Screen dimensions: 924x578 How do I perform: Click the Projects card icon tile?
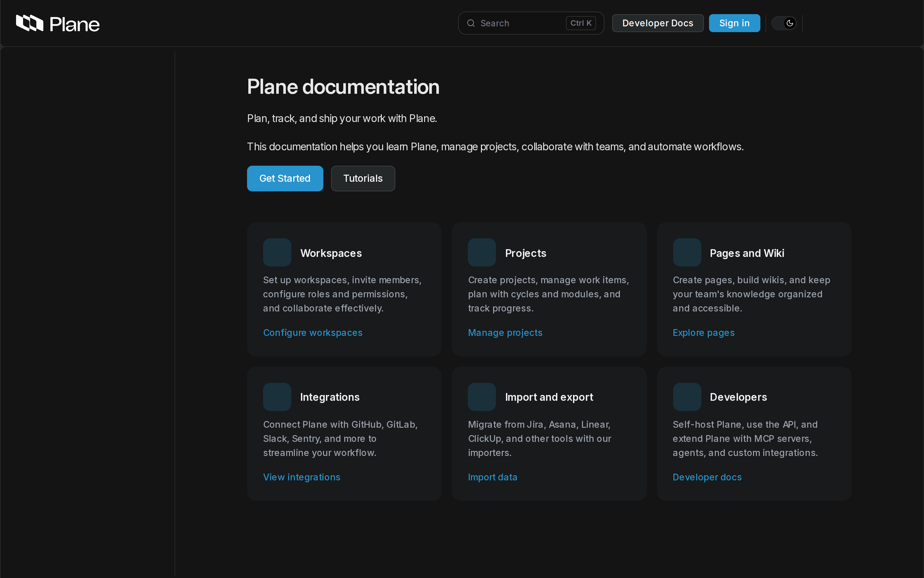click(482, 252)
